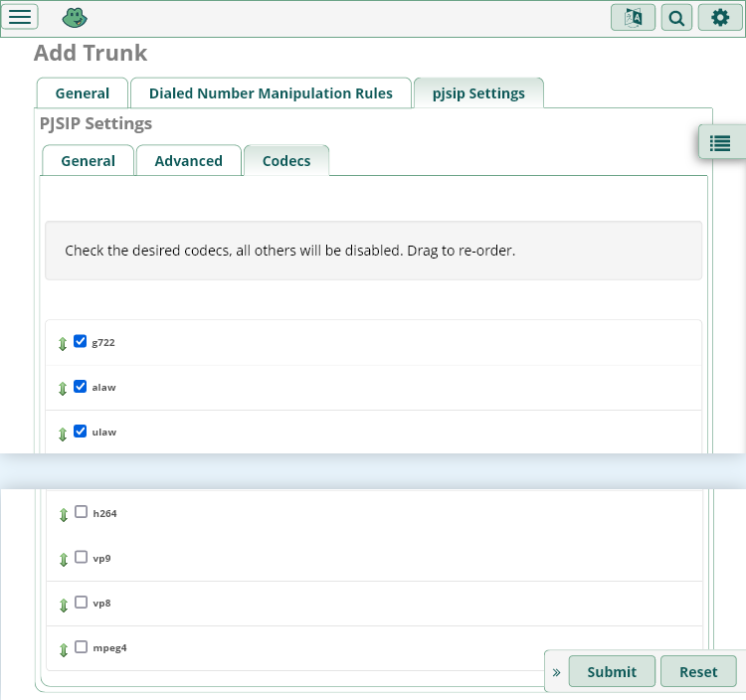Select the top-level General tab
Viewport: 746px width, 700px height.
pyautogui.click(x=83, y=93)
